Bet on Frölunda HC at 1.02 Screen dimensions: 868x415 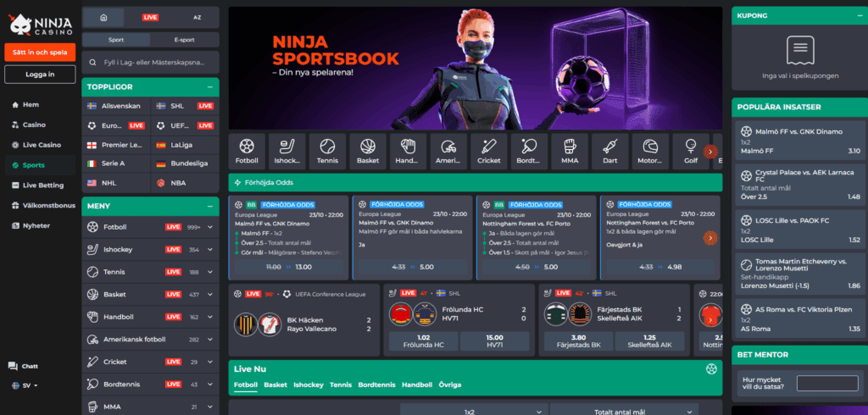[424, 340]
